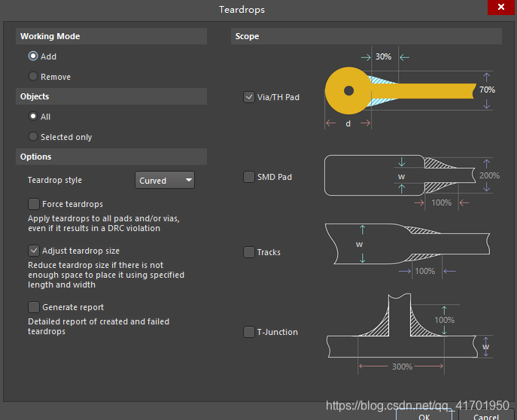Click the 100% length value on SMD Pad
Viewport: 517px width, 420px height.
click(441, 202)
